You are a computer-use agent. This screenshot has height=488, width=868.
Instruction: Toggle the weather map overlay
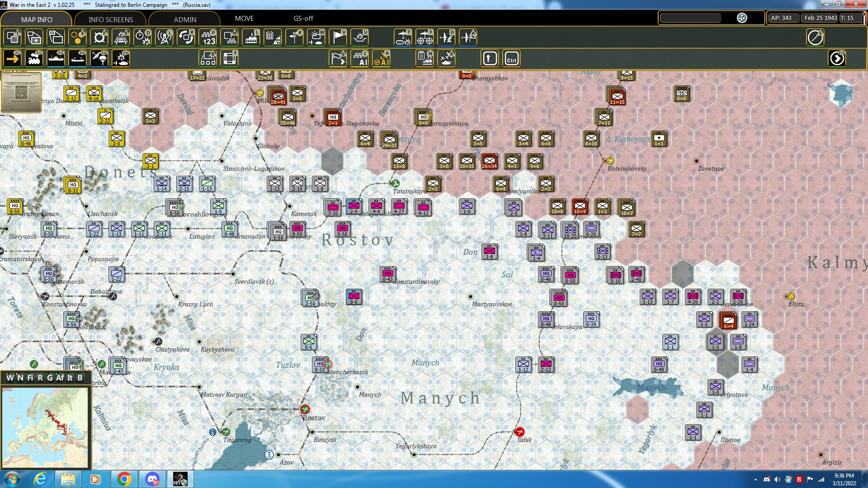316,38
